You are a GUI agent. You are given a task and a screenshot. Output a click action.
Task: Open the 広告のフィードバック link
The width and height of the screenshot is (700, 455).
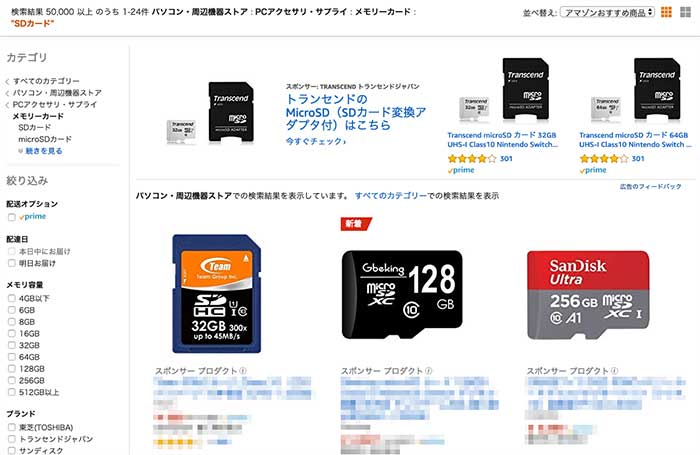click(x=650, y=187)
